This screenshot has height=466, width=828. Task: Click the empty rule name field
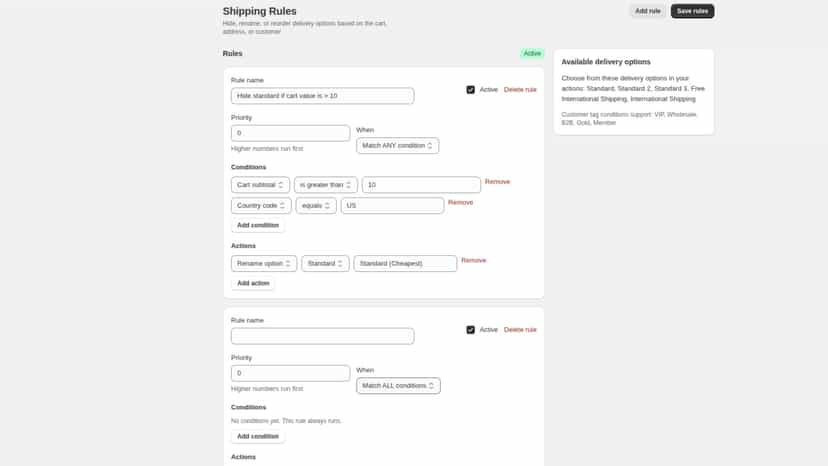click(x=322, y=336)
